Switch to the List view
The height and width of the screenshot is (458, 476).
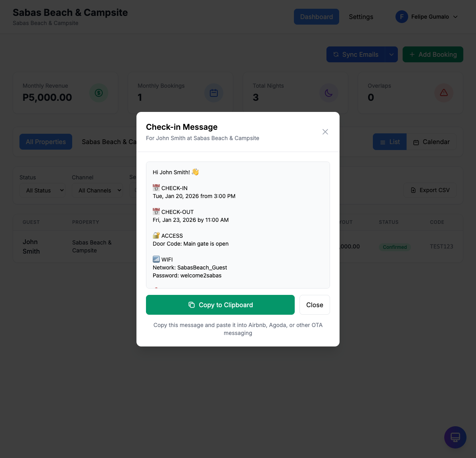click(x=390, y=142)
